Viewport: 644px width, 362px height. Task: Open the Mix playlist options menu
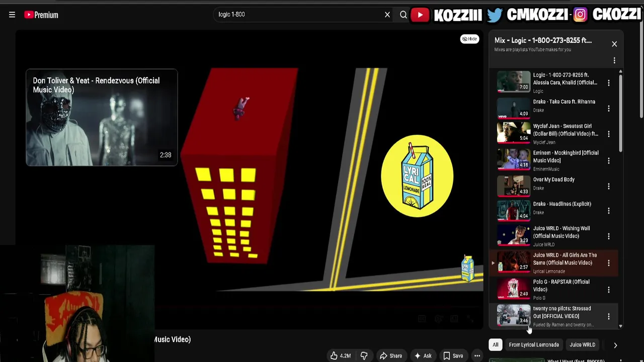point(614,61)
